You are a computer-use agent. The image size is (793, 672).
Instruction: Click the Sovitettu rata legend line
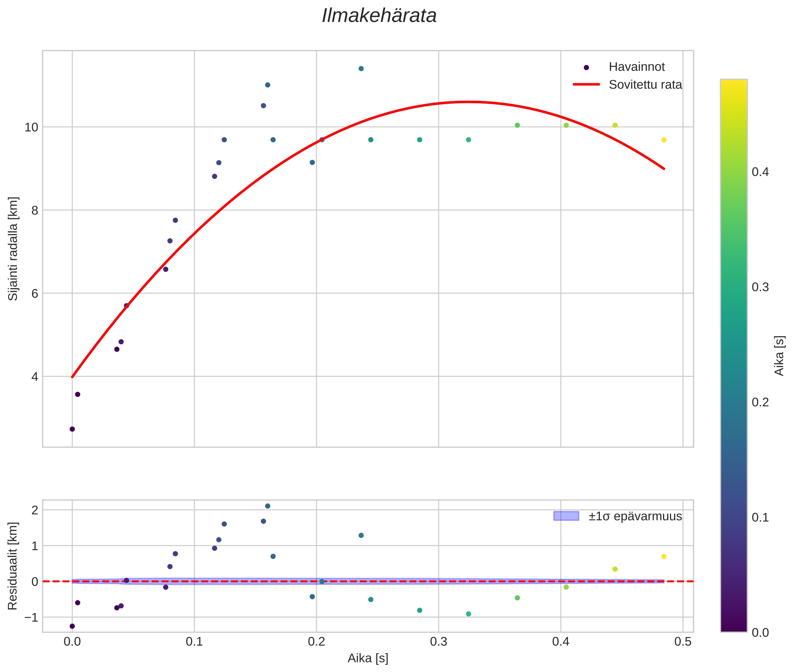tap(586, 85)
